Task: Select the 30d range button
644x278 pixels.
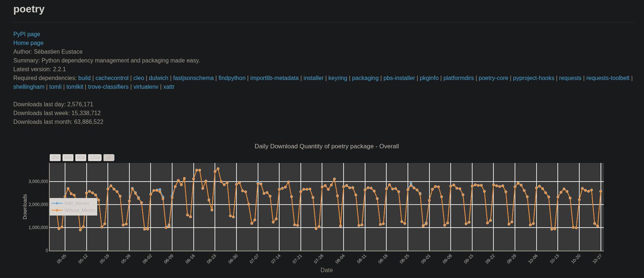Action: click(55, 157)
